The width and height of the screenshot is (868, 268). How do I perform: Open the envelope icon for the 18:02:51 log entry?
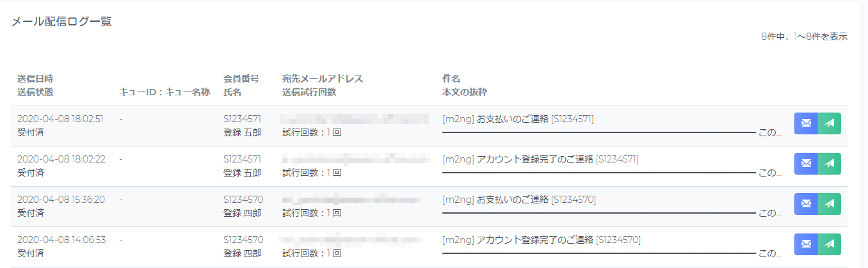point(806,123)
